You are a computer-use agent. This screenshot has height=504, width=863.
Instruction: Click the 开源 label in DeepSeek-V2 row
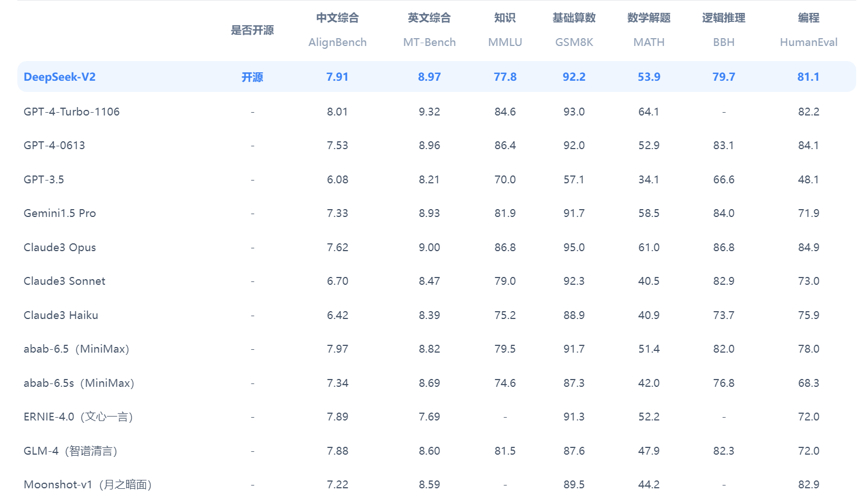[x=252, y=77]
